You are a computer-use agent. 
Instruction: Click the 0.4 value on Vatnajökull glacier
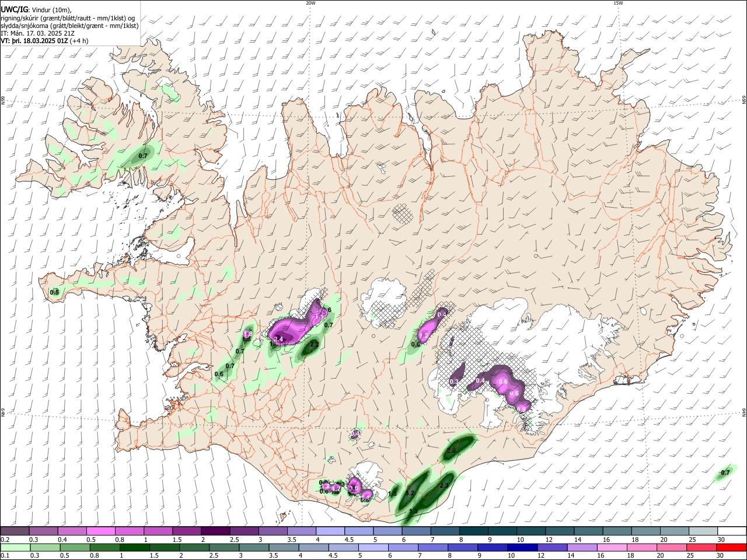(x=480, y=380)
